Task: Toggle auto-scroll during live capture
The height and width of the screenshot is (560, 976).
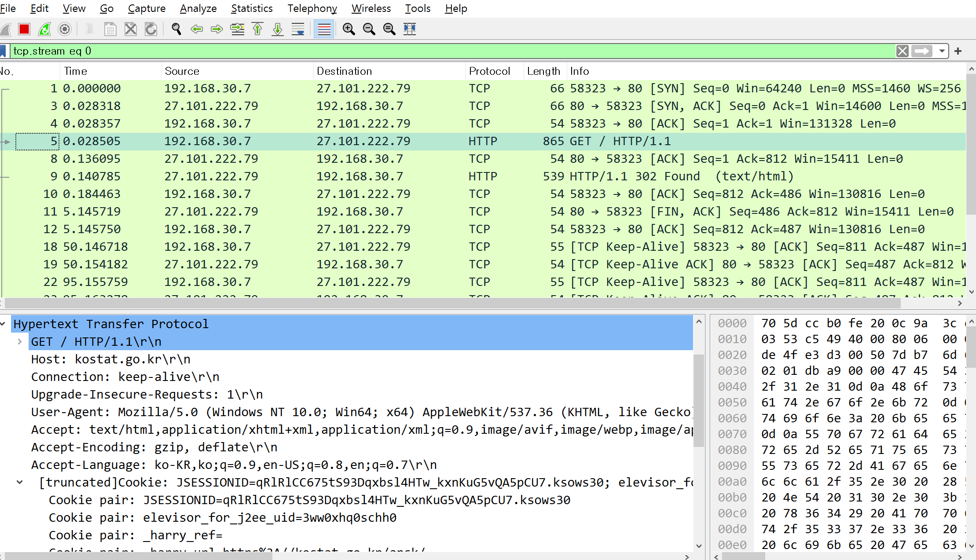Action: point(298,29)
